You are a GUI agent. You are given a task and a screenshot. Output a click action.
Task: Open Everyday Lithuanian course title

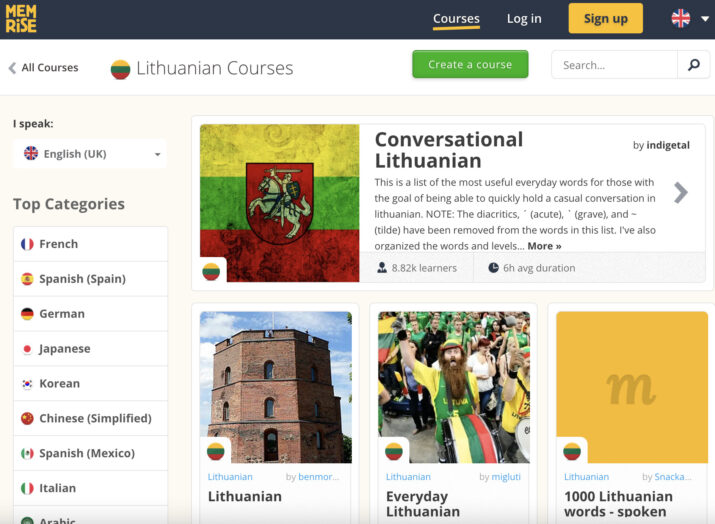click(423, 504)
